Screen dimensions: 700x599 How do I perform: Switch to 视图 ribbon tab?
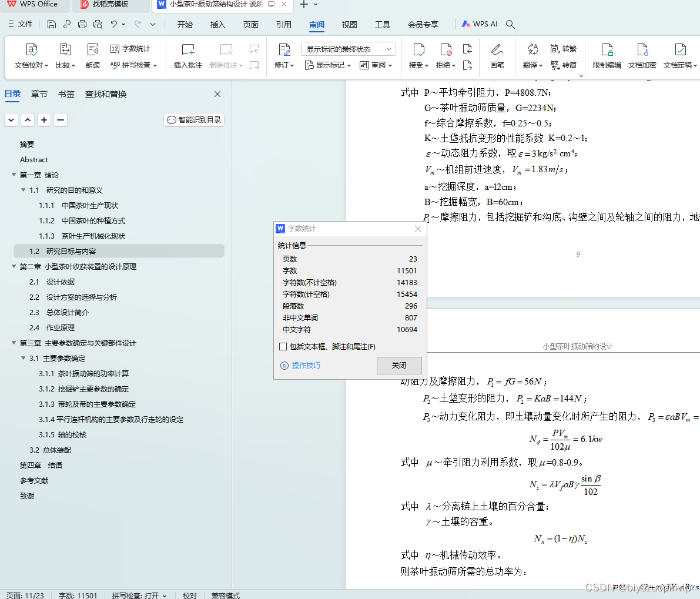click(x=349, y=25)
